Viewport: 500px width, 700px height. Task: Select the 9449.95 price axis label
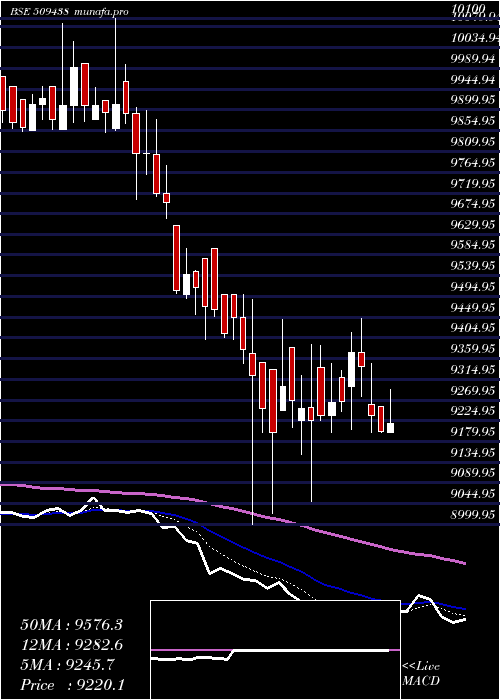pos(473,308)
